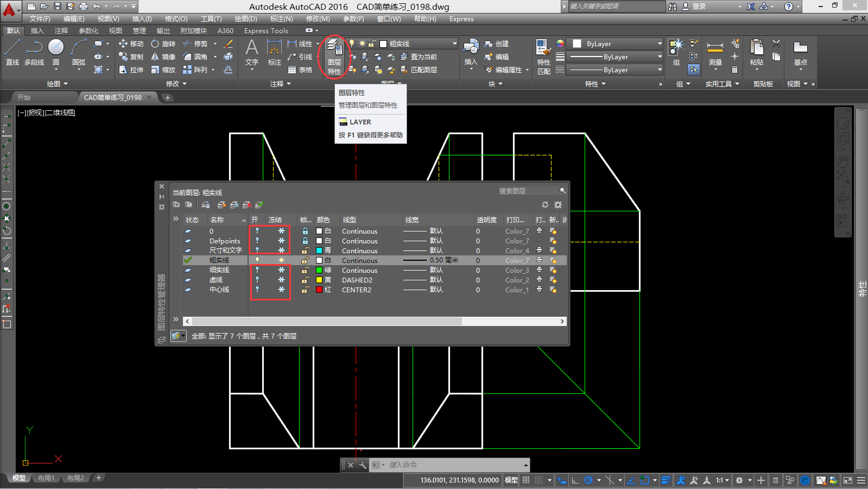Toggle freeze for 中心线 layer
Image resolution: width=868 pixels, height=489 pixels.
(x=281, y=290)
